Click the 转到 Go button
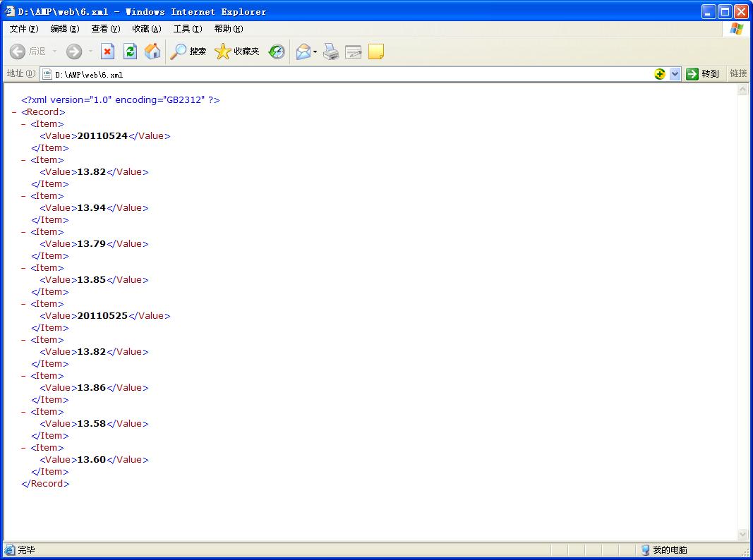This screenshot has height=560, width=753. click(x=703, y=74)
